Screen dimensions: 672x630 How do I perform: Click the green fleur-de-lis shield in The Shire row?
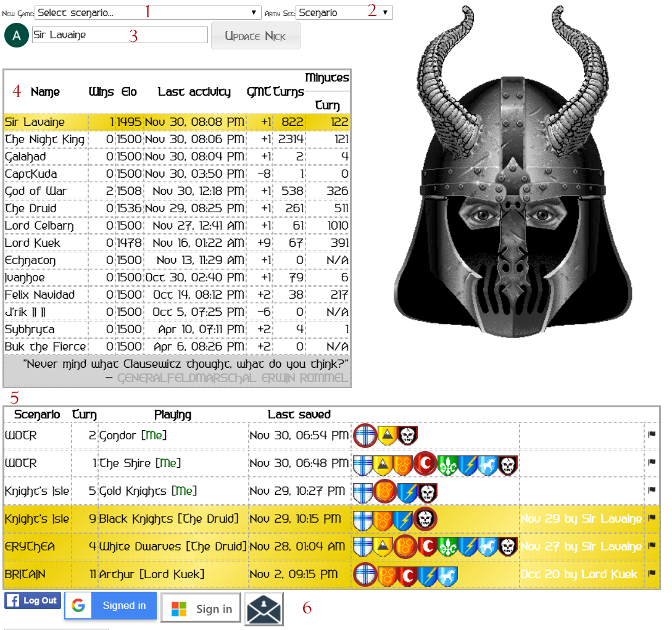point(447,463)
